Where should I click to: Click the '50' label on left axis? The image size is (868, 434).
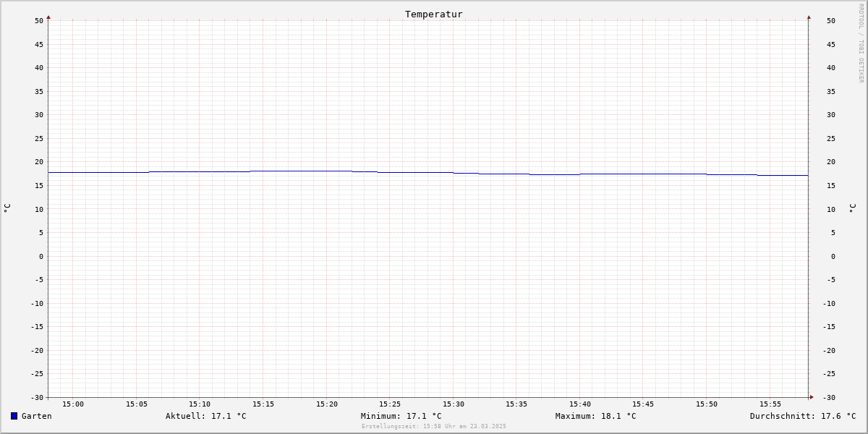point(39,20)
